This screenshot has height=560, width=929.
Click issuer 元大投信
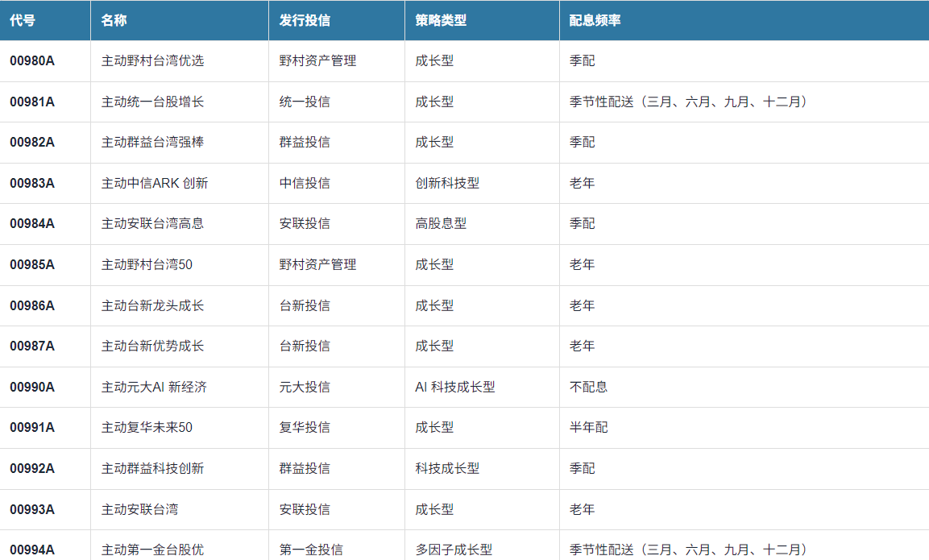pos(305,387)
